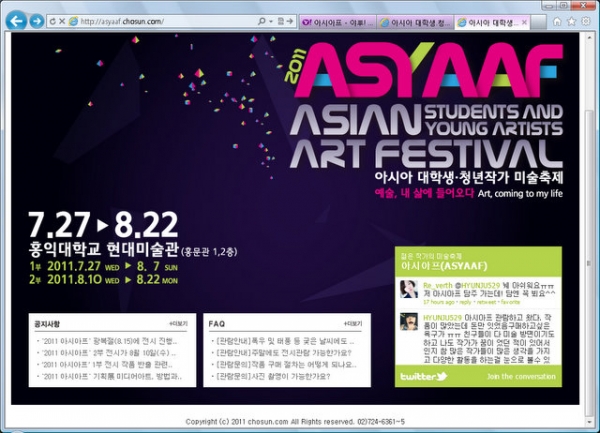This screenshot has width=600, height=433.
Task: Click the page vertical scrollbar thumb
Action: click(589, 264)
